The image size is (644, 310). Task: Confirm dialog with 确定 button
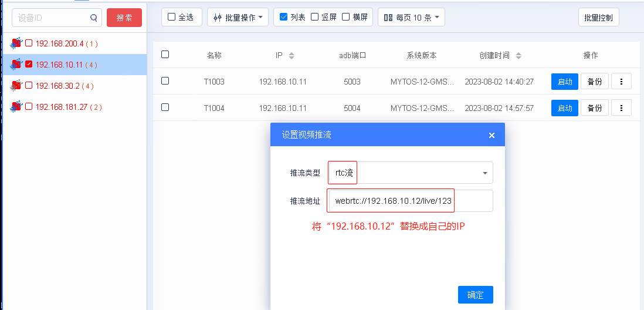tap(476, 295)
